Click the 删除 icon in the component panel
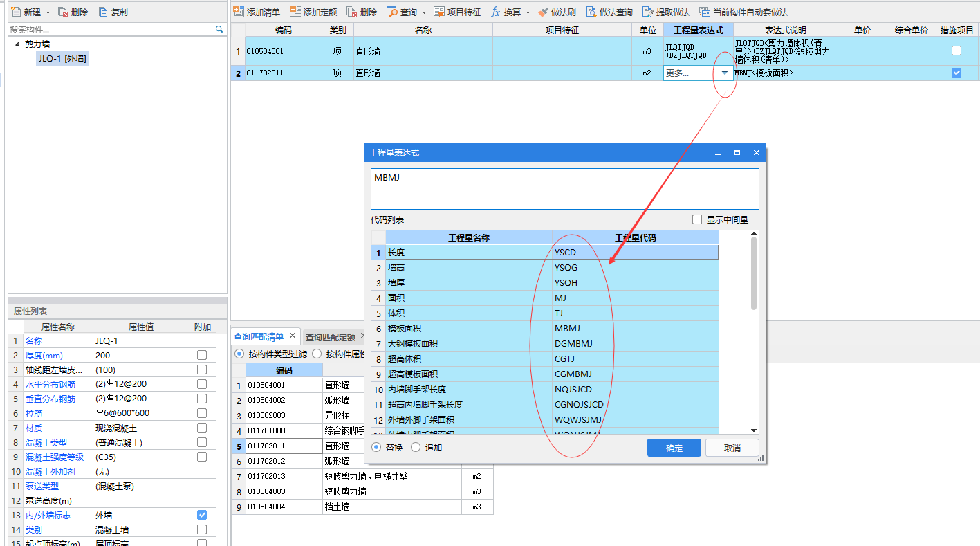This screenshot has height=546, width=980. (63, 12)
